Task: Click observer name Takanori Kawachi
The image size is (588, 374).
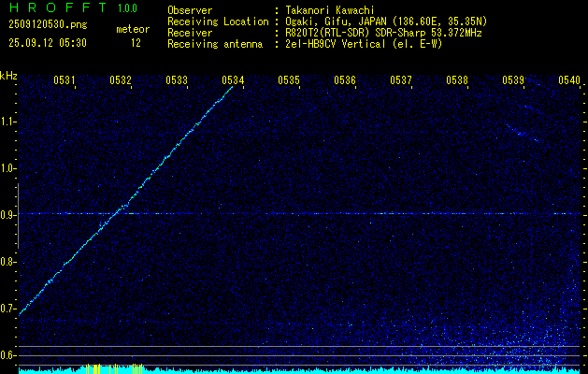Action: click(x=329, y=10)
